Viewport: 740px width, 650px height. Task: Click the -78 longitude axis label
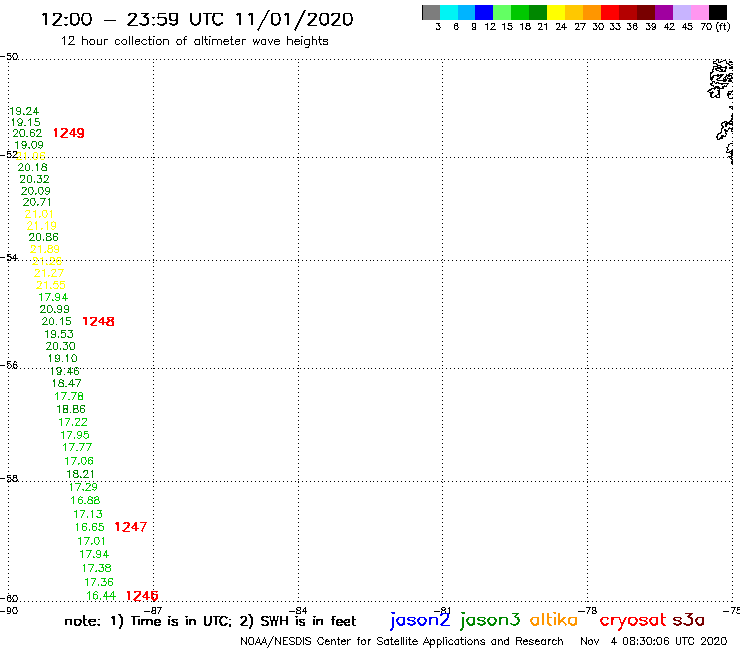tap(589, 610)
